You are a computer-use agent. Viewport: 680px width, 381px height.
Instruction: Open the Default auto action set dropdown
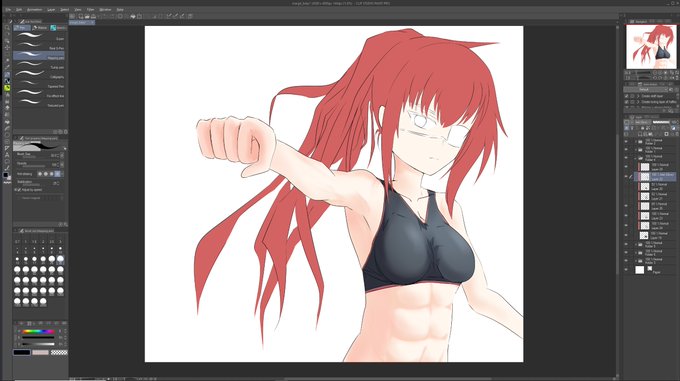646,89
